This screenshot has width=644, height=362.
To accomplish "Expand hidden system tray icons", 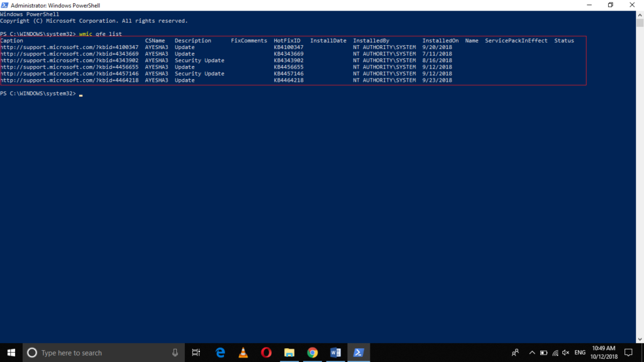I will point(532,353).
